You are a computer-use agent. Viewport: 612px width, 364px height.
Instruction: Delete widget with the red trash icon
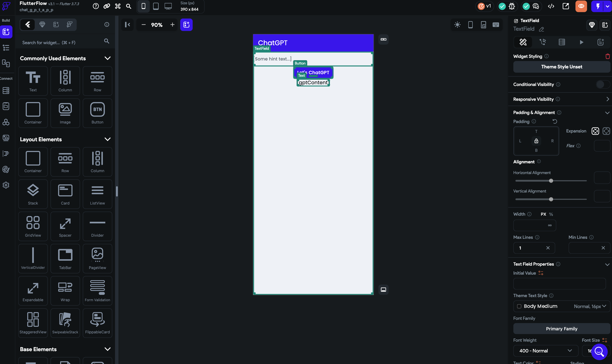coord(607,56)
